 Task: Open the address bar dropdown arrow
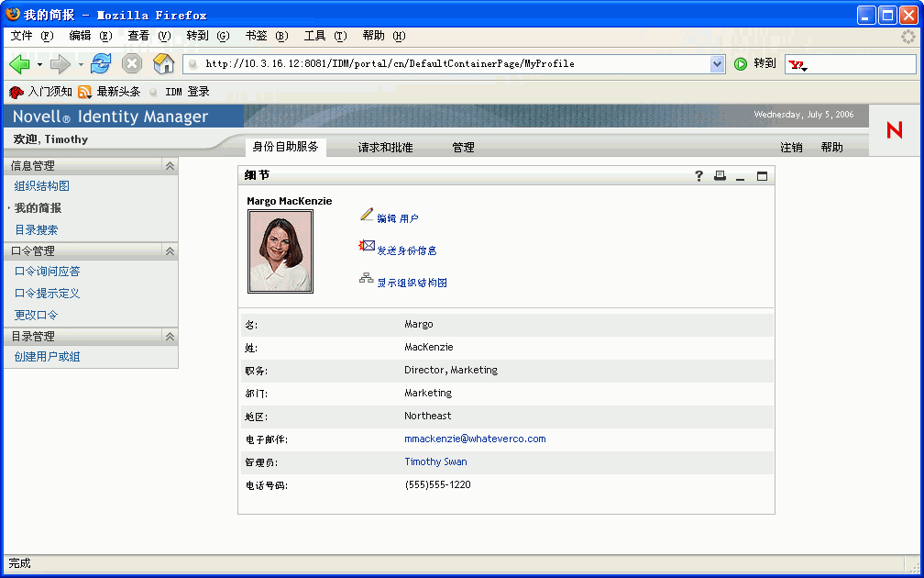pos(717,63)
